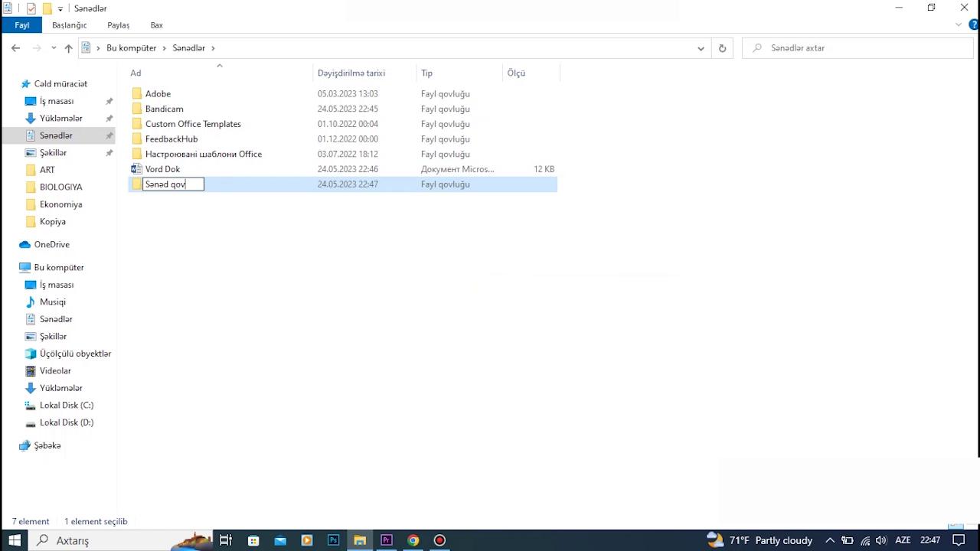Image resolution: width=980 pixels, height=551 pixels.
Task: Click Cəld müraciət in navigation pane
Action: click(60, 83)
